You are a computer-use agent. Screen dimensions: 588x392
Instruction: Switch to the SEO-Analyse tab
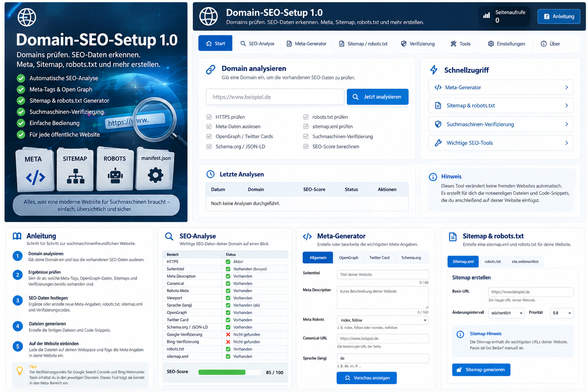coord(257,44)
